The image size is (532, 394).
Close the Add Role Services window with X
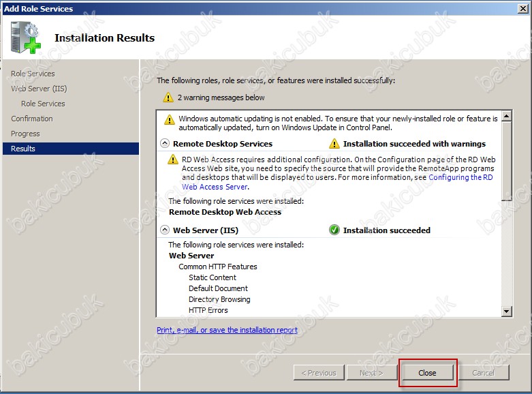point(523,8)
